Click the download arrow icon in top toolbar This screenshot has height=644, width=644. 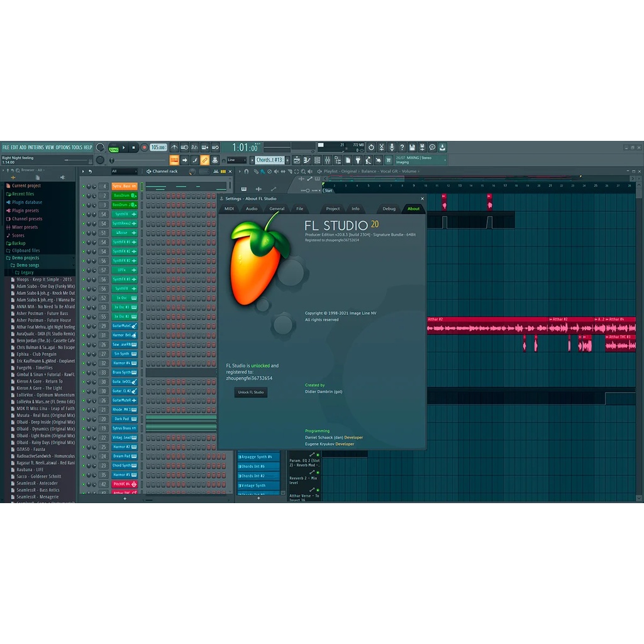[442, 147]
